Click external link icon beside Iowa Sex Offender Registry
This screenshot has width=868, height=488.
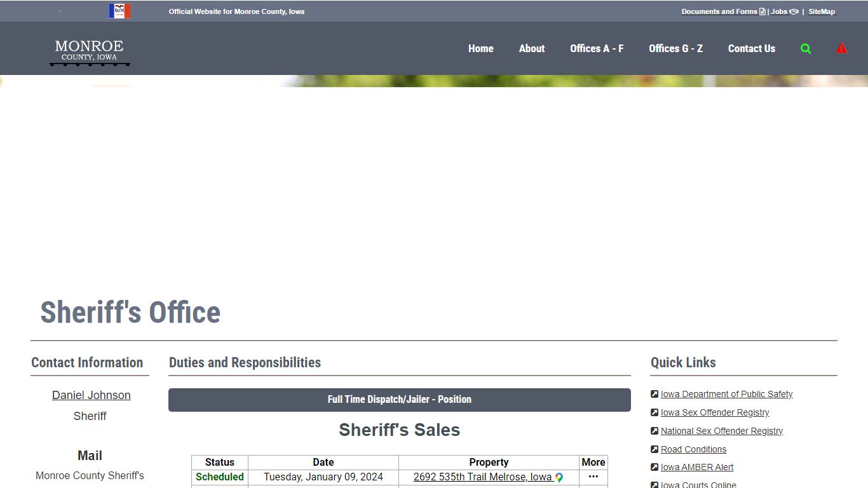654,412
